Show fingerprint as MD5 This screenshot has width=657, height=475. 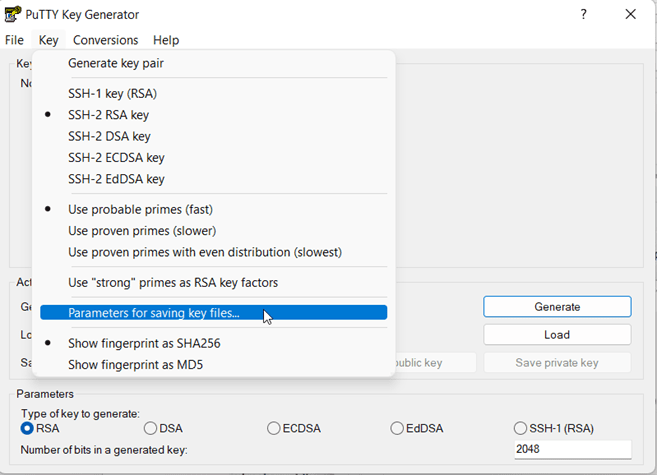pos(135,365)
